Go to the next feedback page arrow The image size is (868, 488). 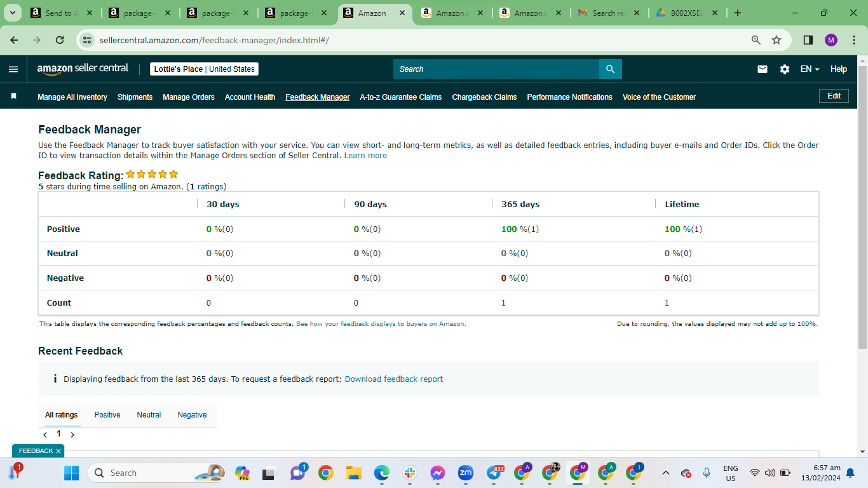click(x=72, y=435)
